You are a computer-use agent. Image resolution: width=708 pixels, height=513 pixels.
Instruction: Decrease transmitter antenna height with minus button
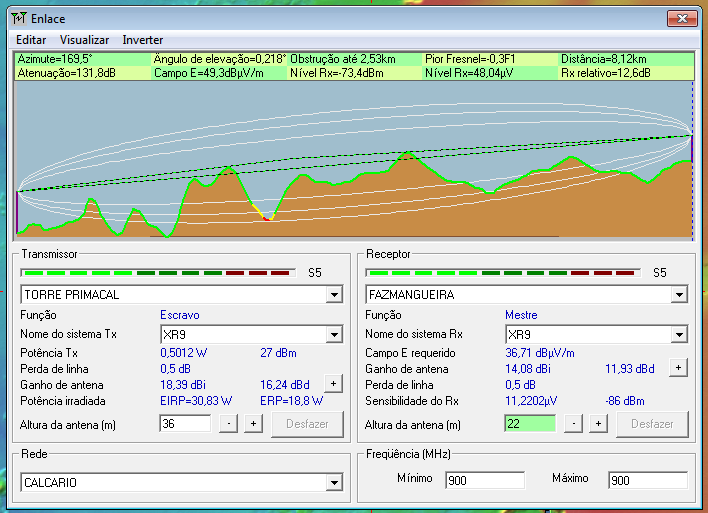point(228,424)
